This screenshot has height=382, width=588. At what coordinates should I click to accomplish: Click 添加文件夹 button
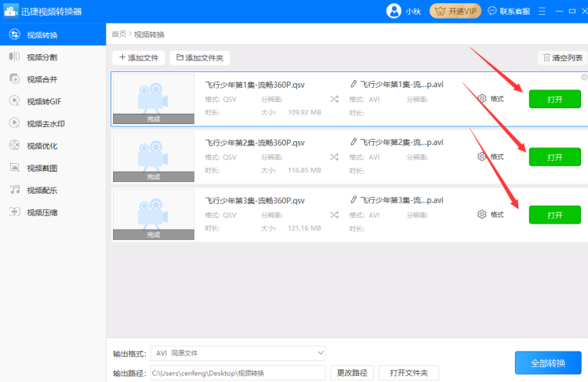tap(200, 58)
